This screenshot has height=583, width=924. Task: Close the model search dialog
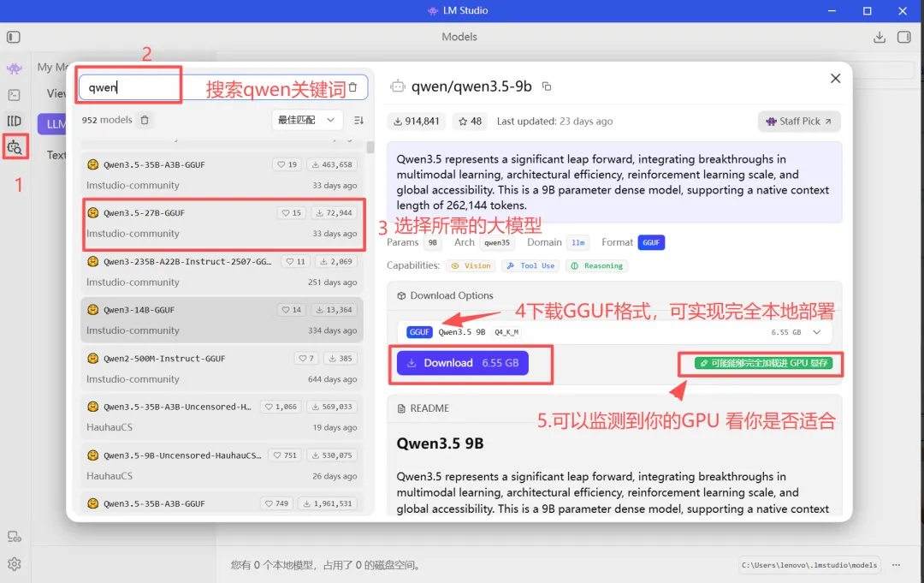[835, 79]
